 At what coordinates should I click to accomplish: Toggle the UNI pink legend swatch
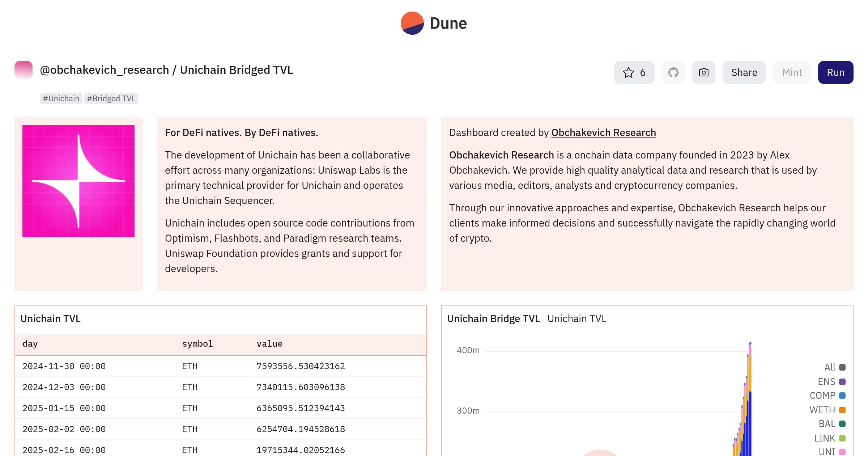pos(842,452)
